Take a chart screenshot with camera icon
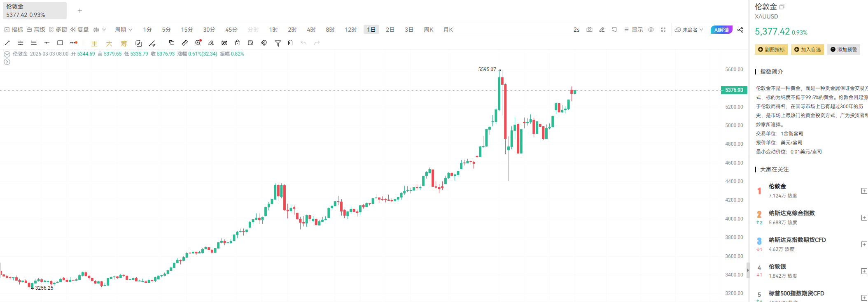868x302 pixels. point(589,30)
